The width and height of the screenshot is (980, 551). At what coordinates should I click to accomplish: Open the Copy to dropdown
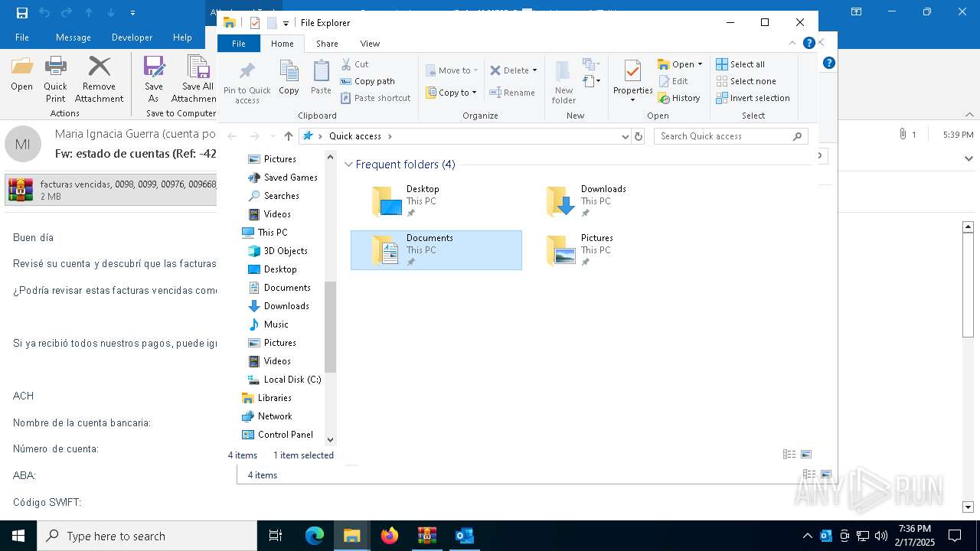point(452,93)
